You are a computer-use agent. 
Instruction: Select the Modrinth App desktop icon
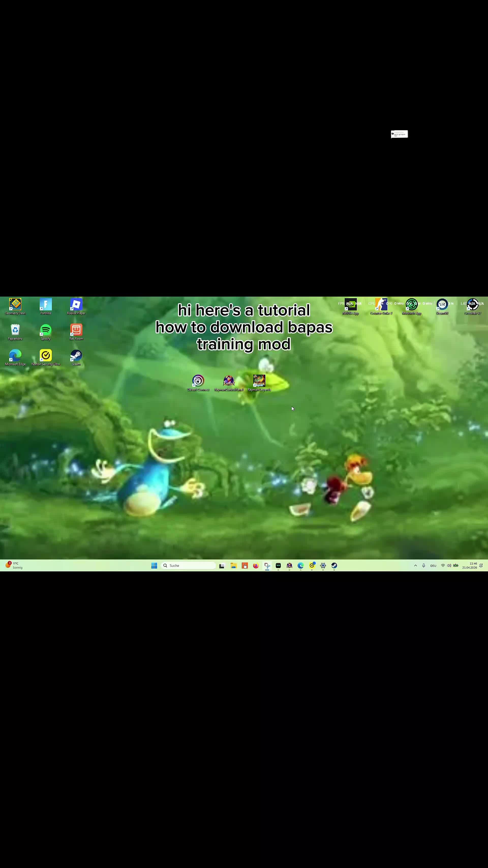pyautogui.click(x=411, y=306)
